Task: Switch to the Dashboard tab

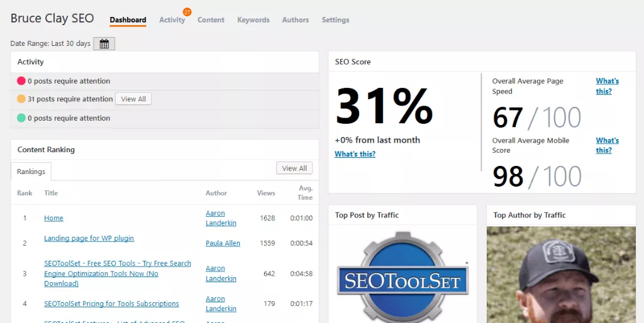Action: click(128, 19)
